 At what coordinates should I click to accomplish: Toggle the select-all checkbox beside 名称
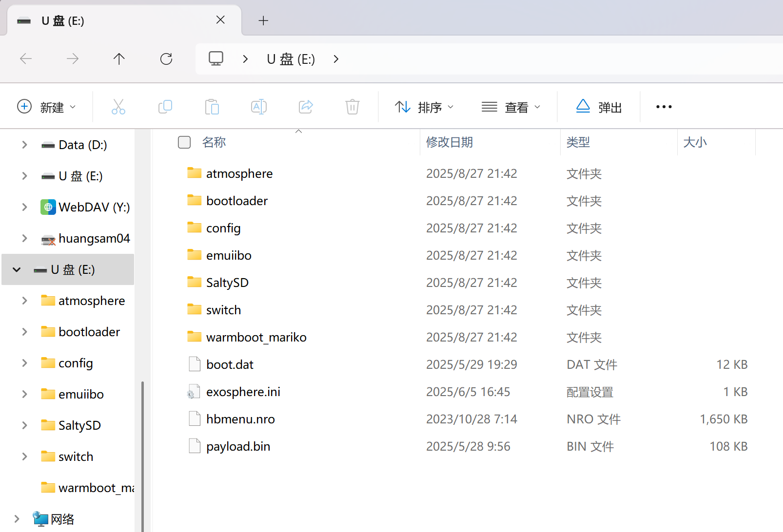184,142
